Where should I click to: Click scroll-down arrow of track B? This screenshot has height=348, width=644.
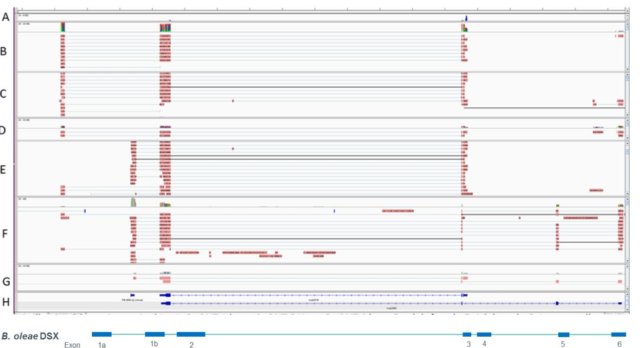point(628,68)
